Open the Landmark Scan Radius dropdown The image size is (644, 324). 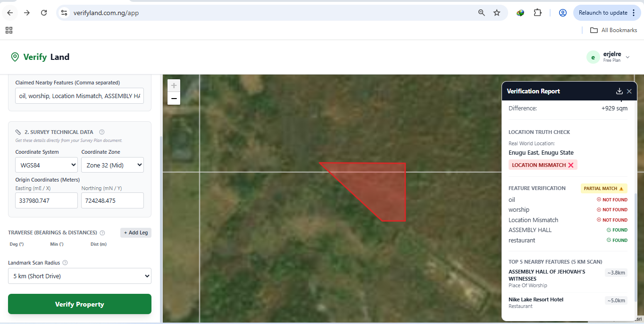coord(80,276)
